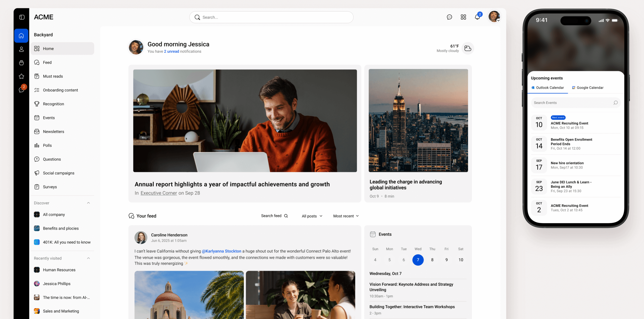Viewport: 644px width, 319px height.
Task: Open the Home rail icon
Action: coord(21,36)
